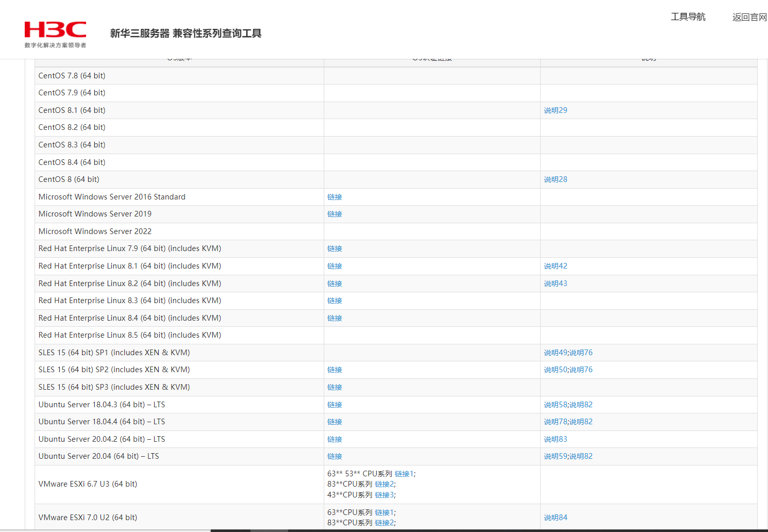Image resolution: width=768 pixels, height=532 pixels.
Task: Select the CentOS 8.4 (64 bit) cell
Action: click(x=179, y=162)
